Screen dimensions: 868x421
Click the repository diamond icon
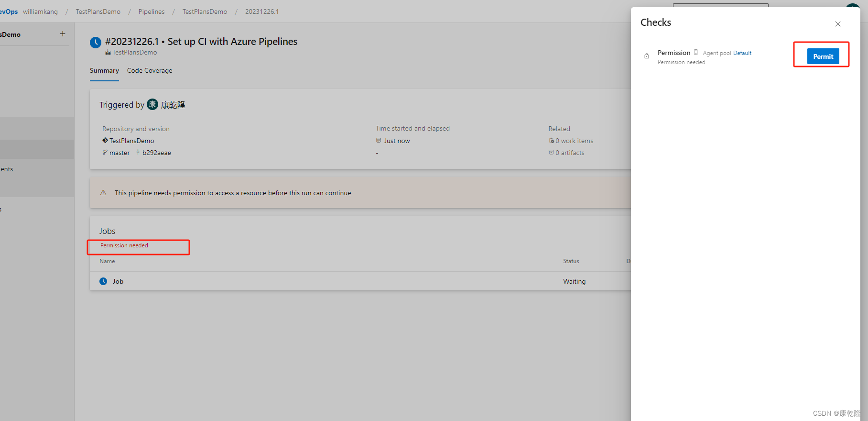[x=105, y=140]
